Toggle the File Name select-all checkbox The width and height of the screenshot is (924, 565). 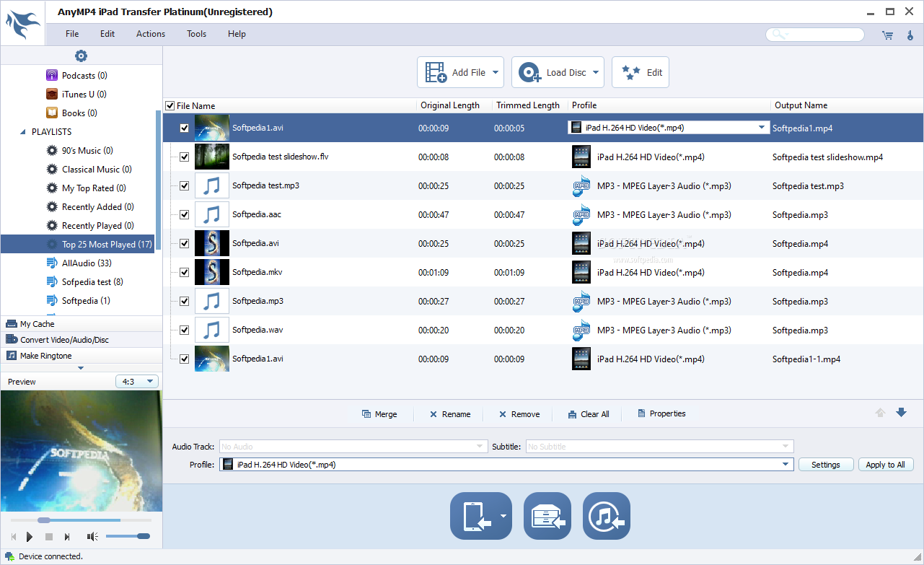[x=170, y=105]
